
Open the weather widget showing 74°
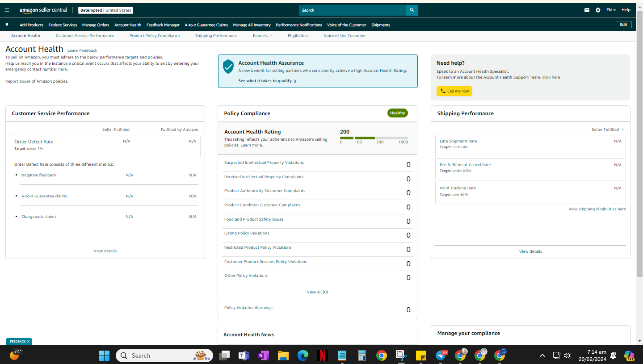15,355
